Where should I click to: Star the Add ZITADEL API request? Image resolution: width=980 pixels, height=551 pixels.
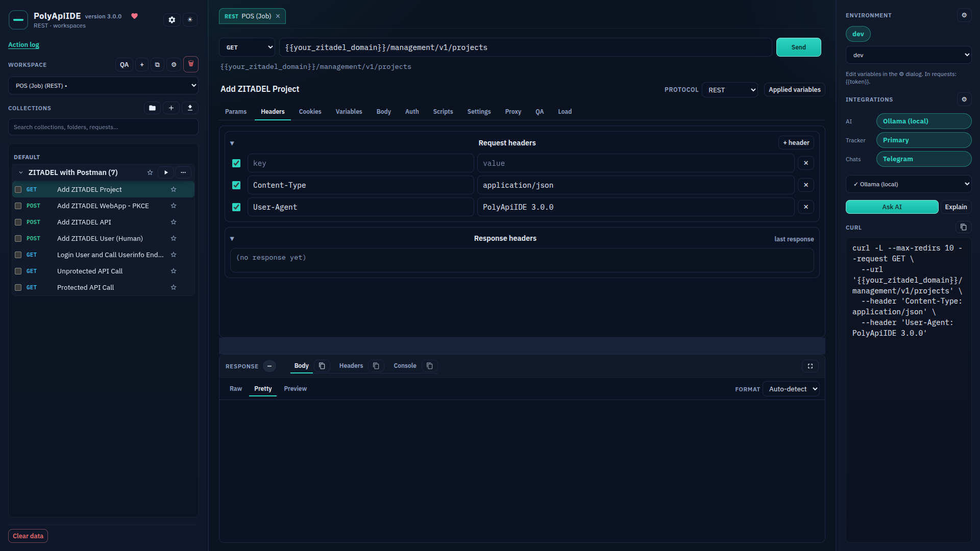(x=174, y=222)
